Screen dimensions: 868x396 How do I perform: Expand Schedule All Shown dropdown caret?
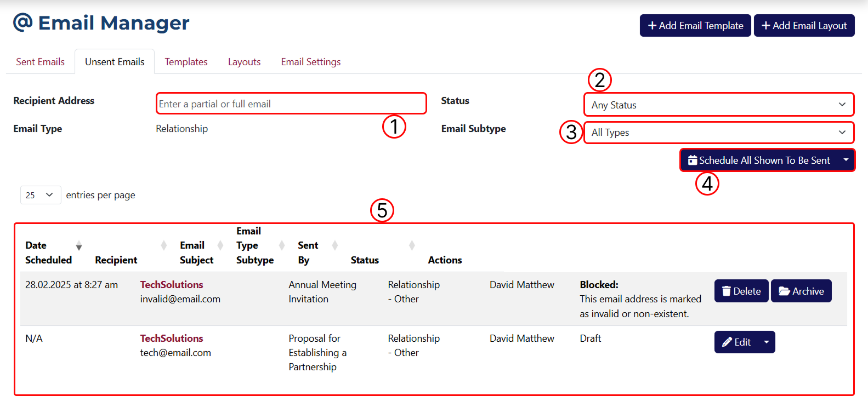coord(846,160)
